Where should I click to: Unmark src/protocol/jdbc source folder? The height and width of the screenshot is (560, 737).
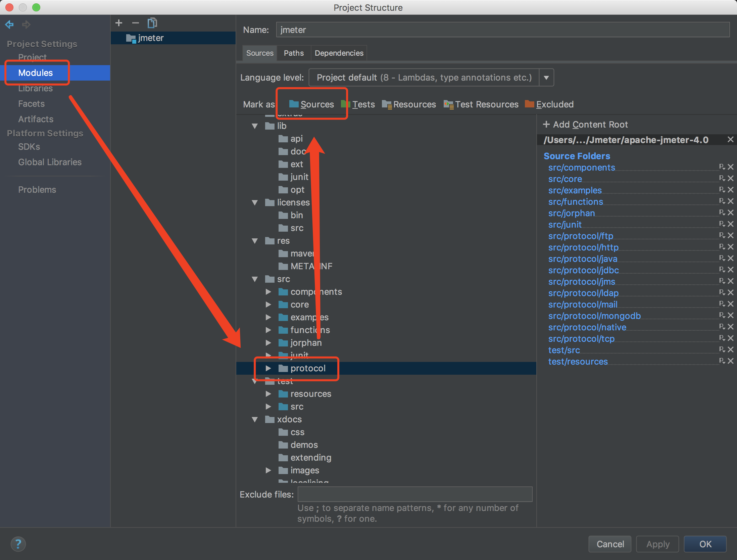pyautogui.click(x=731, y=270)
